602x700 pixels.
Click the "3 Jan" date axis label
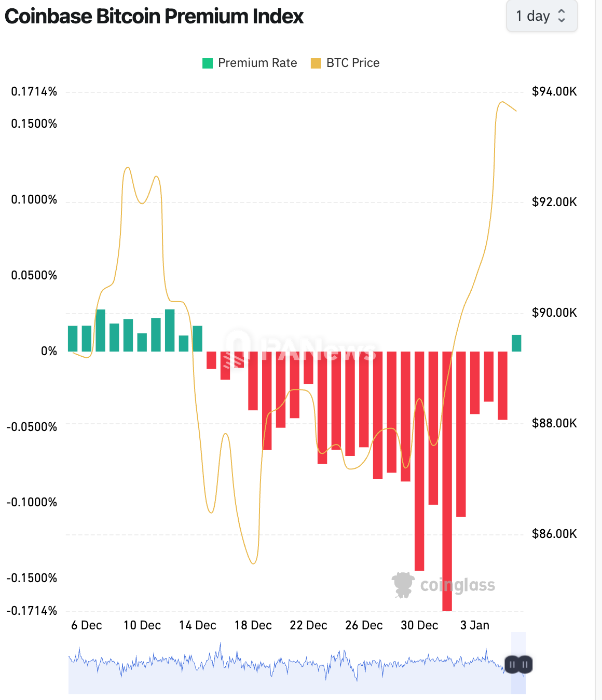tap(475, 625)
